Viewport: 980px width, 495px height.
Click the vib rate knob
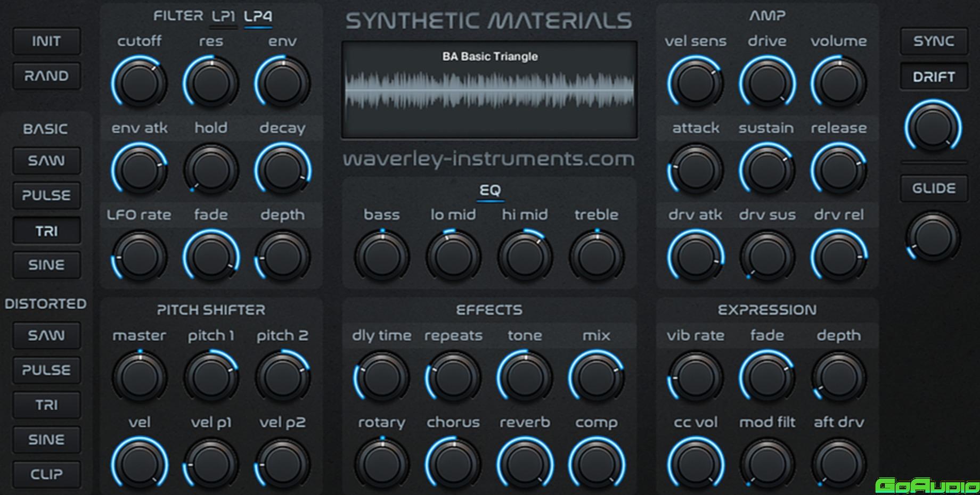tap(696, 377)
